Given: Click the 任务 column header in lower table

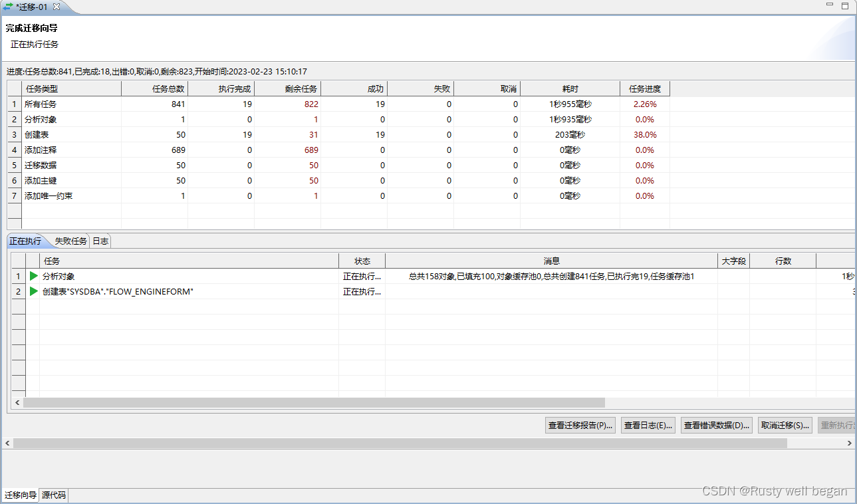Looking at the screenshot, I should click(189, 261).
